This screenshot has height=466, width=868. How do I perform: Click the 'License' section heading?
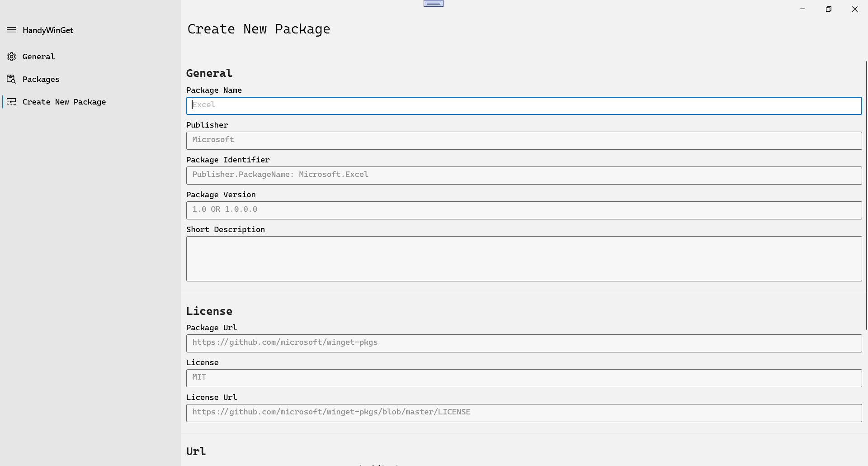tap(209, 311)
